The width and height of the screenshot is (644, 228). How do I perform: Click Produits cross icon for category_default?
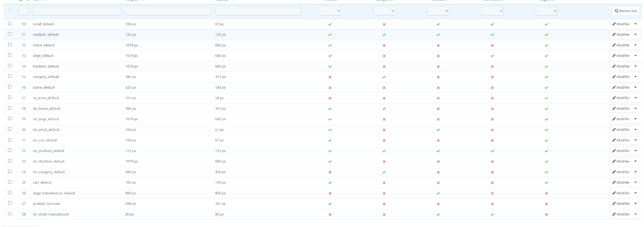[x=330, y=77]
